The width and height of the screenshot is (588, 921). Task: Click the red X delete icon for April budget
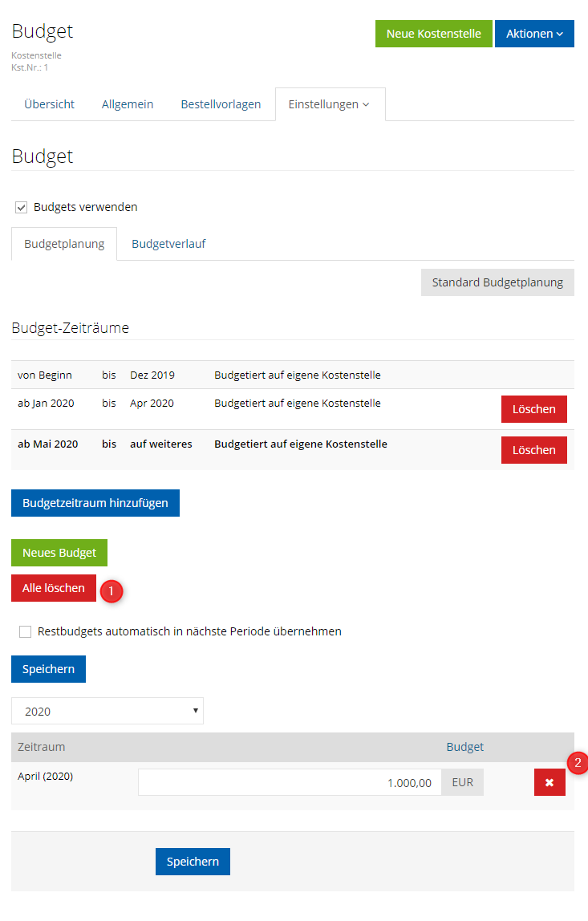[549, 782]
